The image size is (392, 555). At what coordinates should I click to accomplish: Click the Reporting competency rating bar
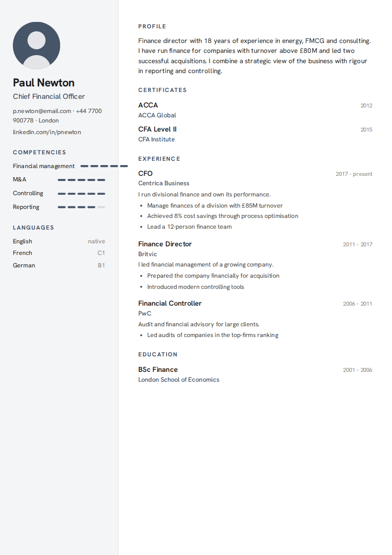pyautogui.click(x=82, y=207)
